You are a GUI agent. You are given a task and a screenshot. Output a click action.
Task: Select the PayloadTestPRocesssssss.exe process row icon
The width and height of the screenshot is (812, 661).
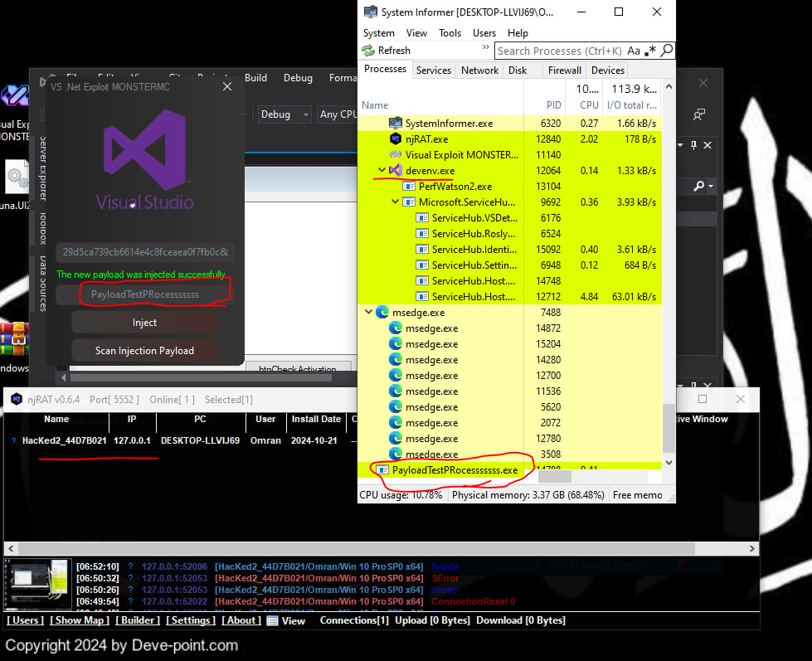click(x=382, y=470)
